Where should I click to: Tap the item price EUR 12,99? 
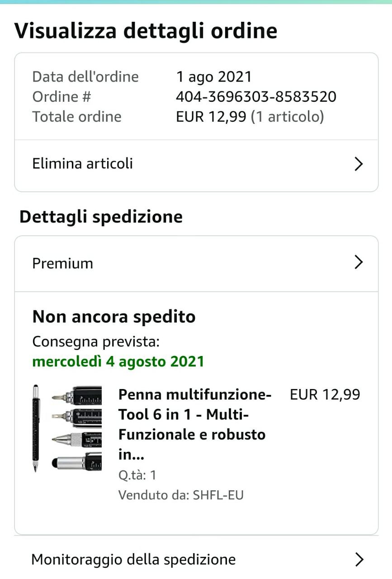click(325, 394)
